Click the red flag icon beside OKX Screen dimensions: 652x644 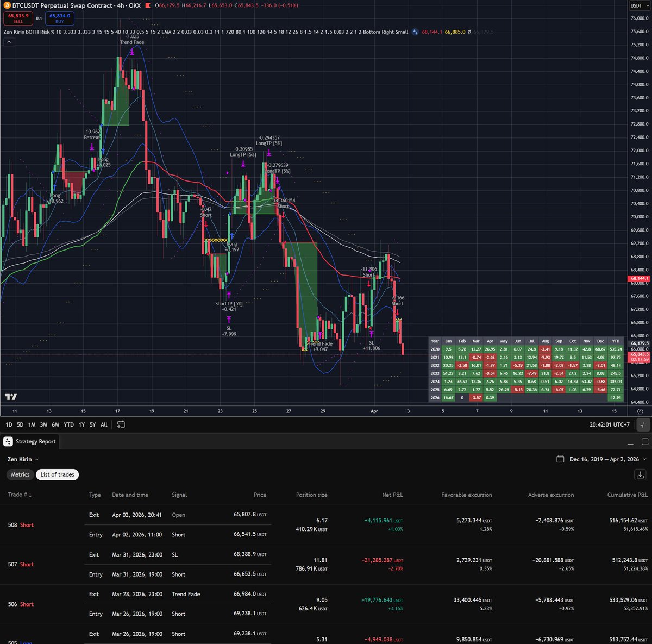click(x=148, y=5)
